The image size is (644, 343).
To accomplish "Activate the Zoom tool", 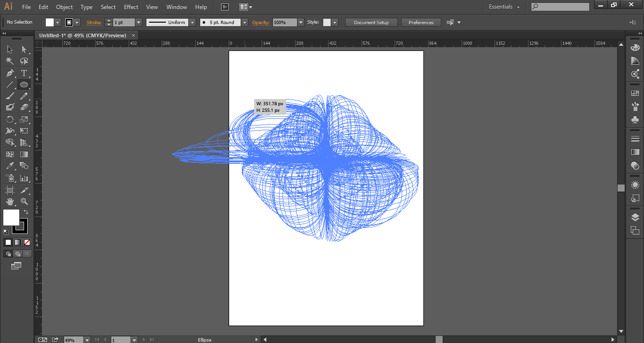I will pyautogui.click(x=25, y=201).
